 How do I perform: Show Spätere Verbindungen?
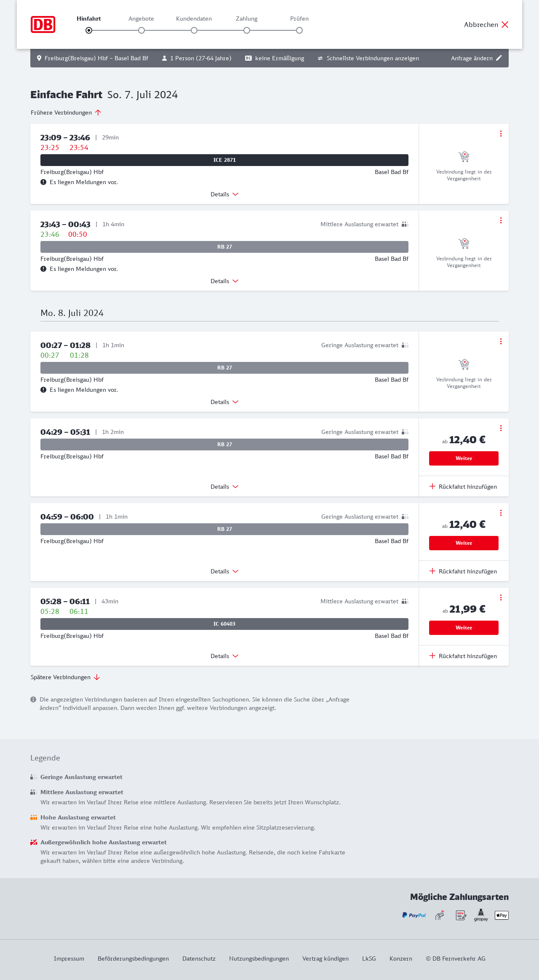pos(65,677)
